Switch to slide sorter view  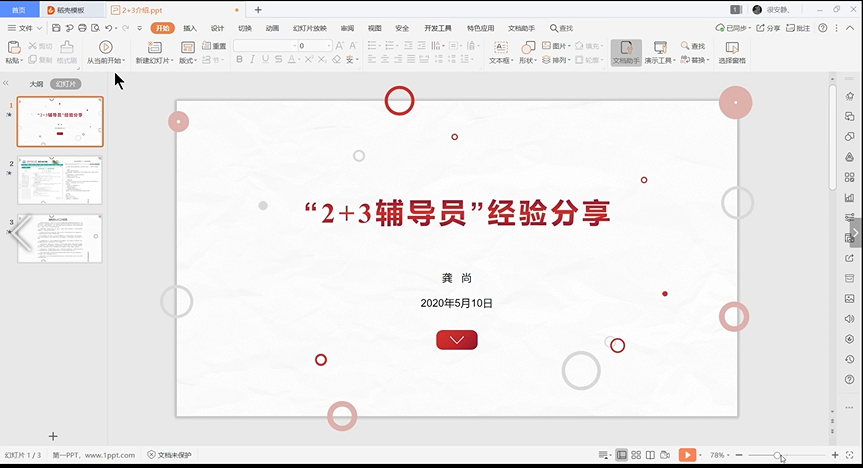tap(636, 455)
